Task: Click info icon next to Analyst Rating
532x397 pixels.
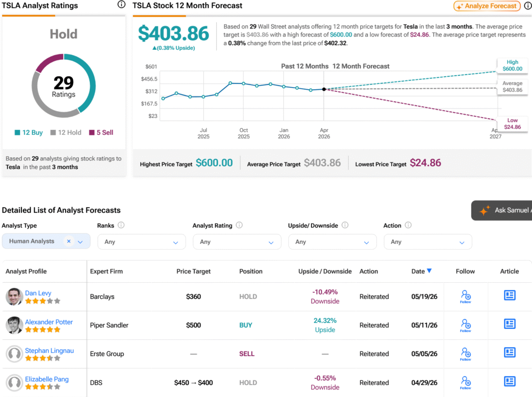Action: pyautogui.click(x=239, y=225)
